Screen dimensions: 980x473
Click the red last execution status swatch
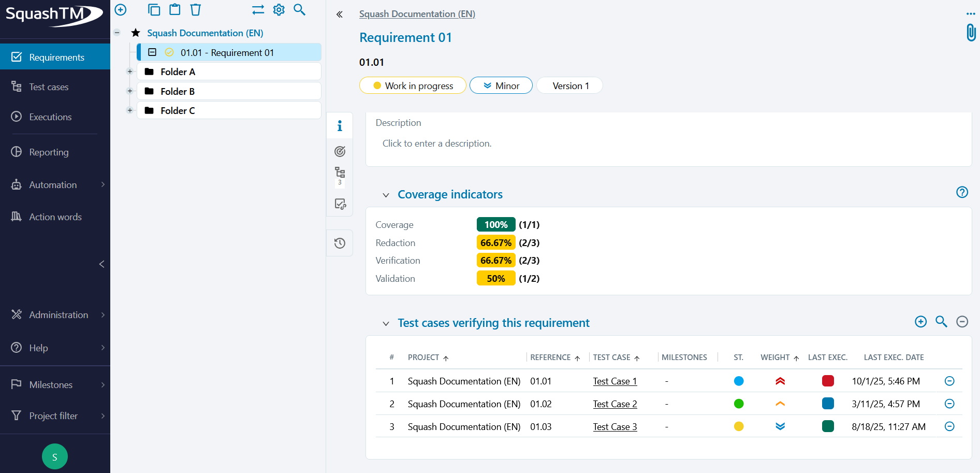click(827, 381)
